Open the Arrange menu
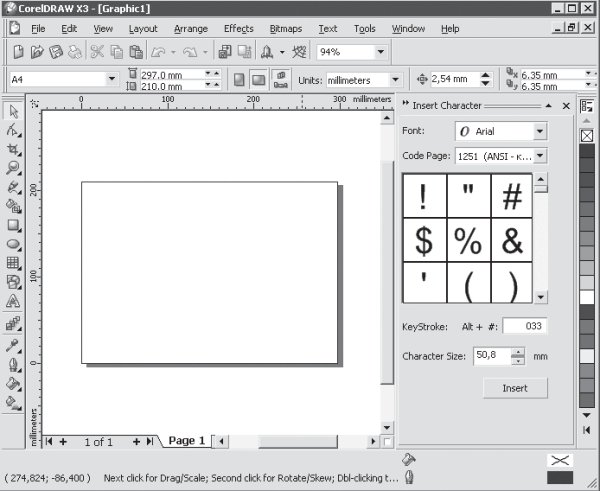 [x=191, y=29]
